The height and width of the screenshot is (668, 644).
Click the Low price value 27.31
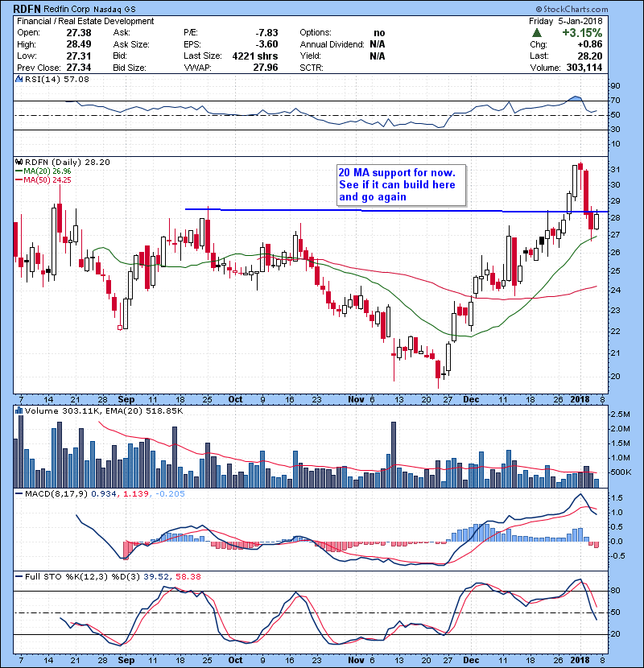click(x=79, y=56)
